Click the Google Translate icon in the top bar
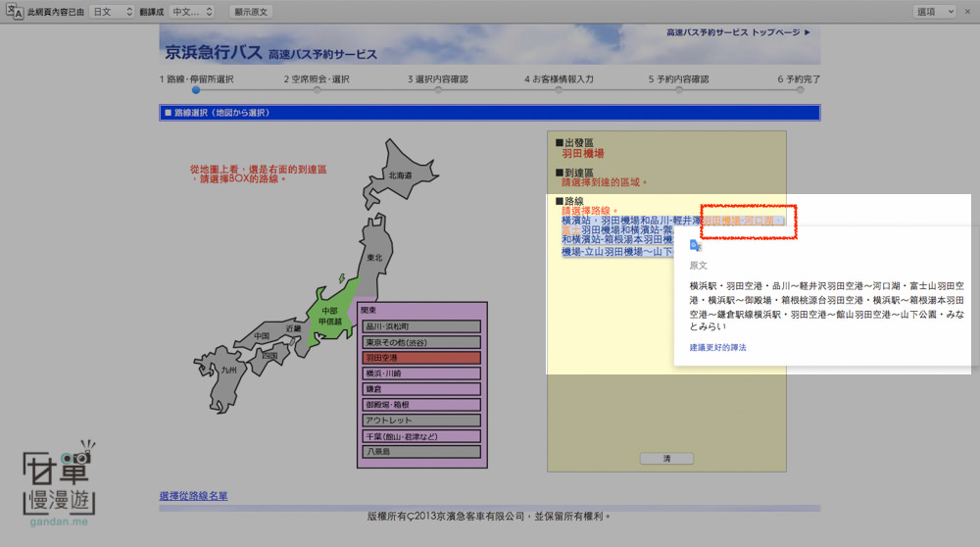Viewport: 980px width, 547px height. click(15, 11)
